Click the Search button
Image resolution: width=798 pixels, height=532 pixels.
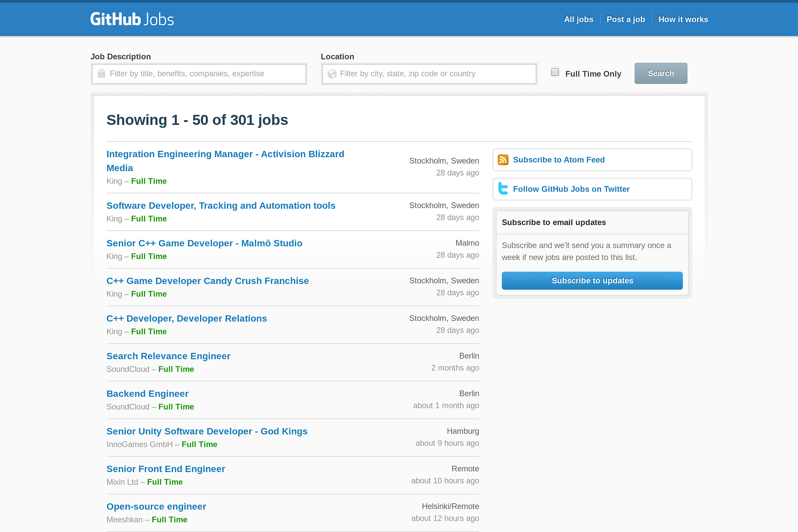660,73
